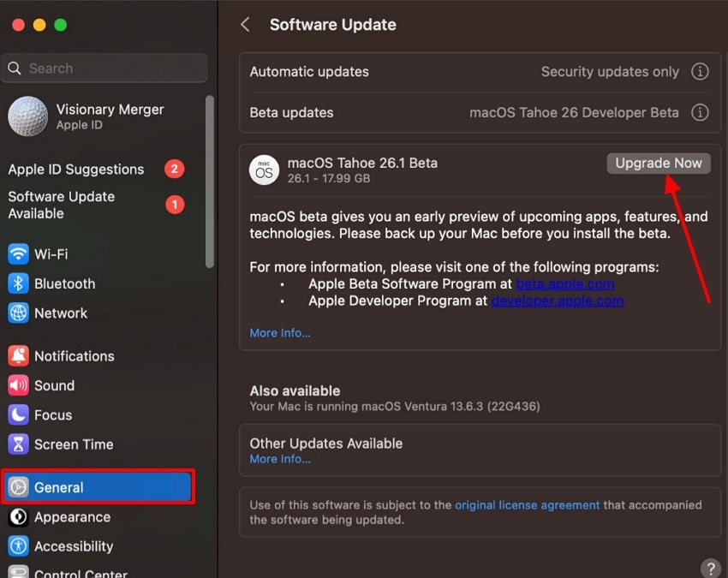728x578 pixels.
Task: Open Software Update Available sidebar item
Action: pyautogui.click(x=62, y=205)
